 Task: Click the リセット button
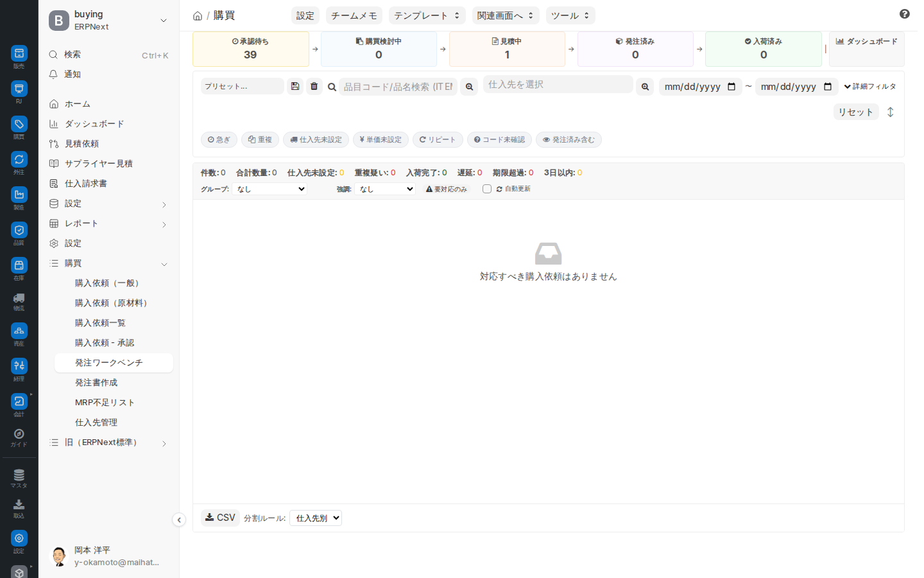(856, 112)
